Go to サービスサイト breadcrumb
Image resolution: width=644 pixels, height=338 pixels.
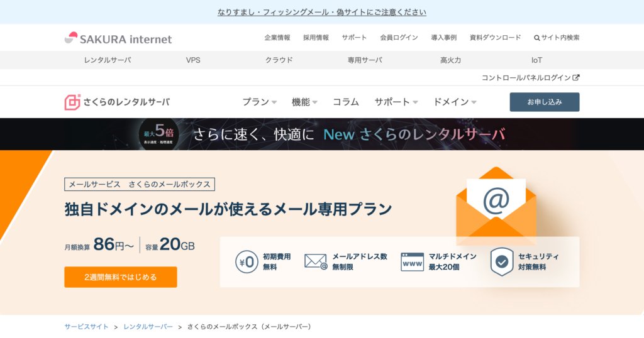(x=86, y=327)
